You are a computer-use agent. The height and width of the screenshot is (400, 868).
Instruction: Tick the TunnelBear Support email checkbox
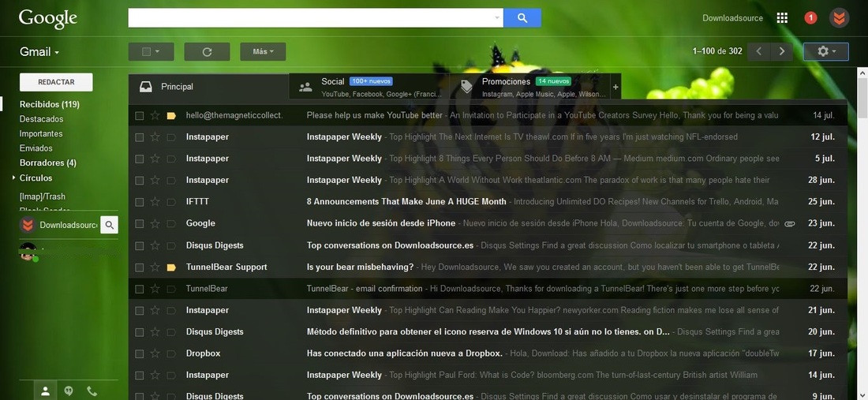(x=140, y=267)
